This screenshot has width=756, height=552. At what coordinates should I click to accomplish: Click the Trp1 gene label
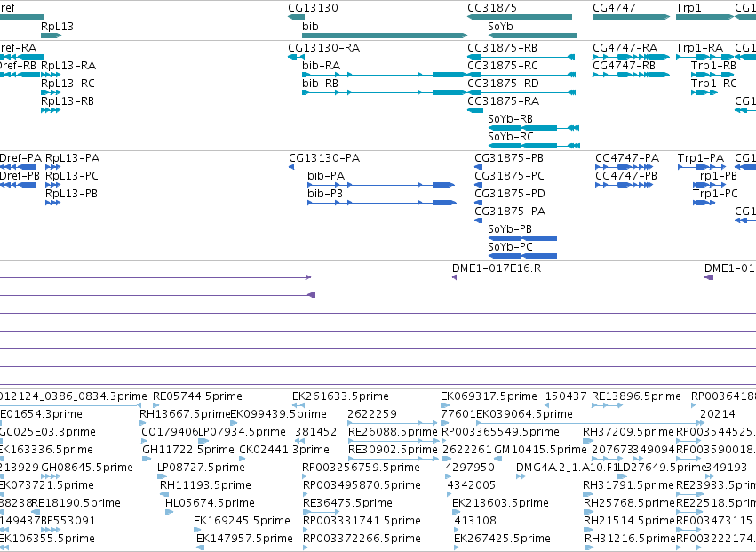coord(689,8)
